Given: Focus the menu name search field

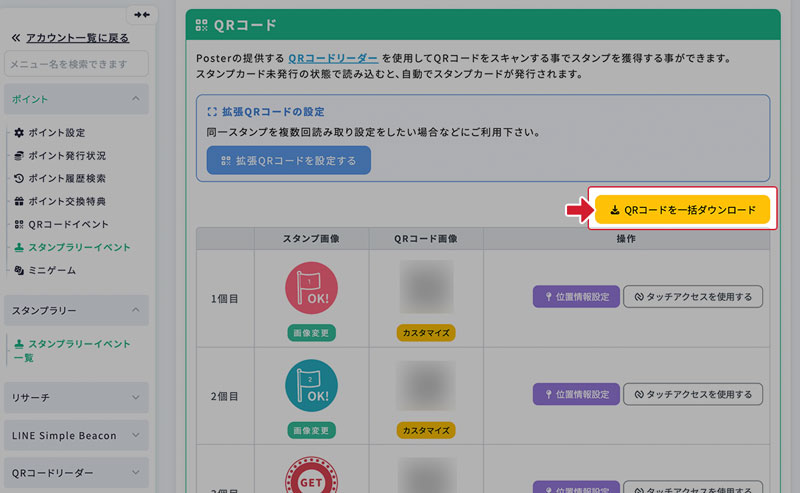Looking at the screenshot, I should (x=76, y=65).
